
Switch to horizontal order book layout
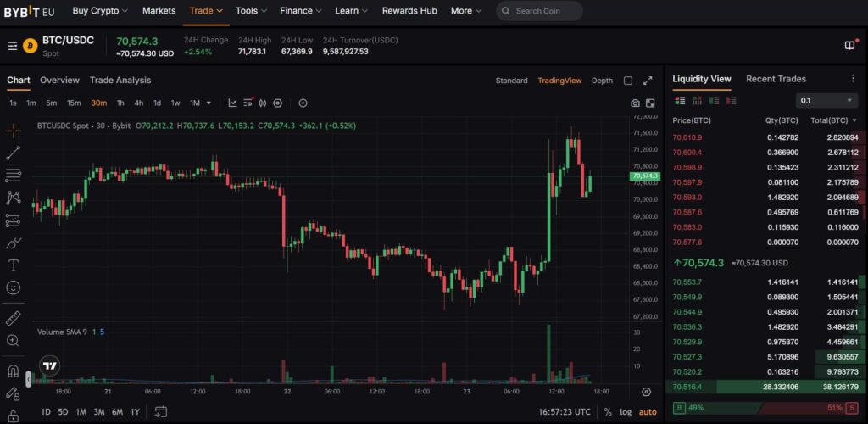(698, 101)
